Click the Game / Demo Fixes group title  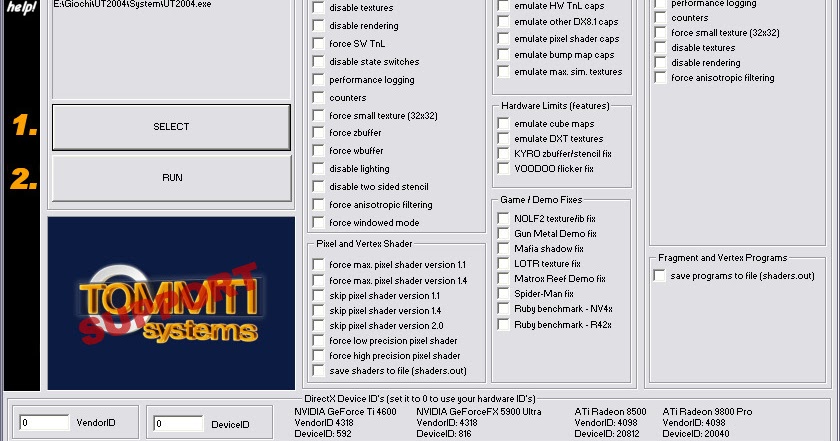[x=541, y=200]
